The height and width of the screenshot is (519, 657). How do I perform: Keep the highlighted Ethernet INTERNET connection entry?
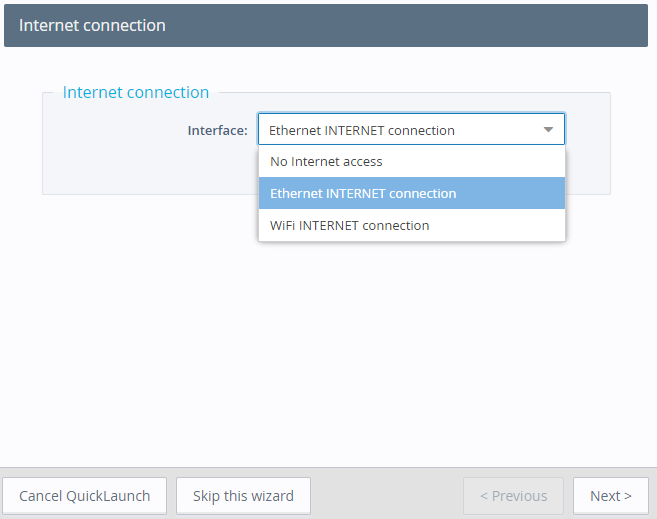(363, 193)
